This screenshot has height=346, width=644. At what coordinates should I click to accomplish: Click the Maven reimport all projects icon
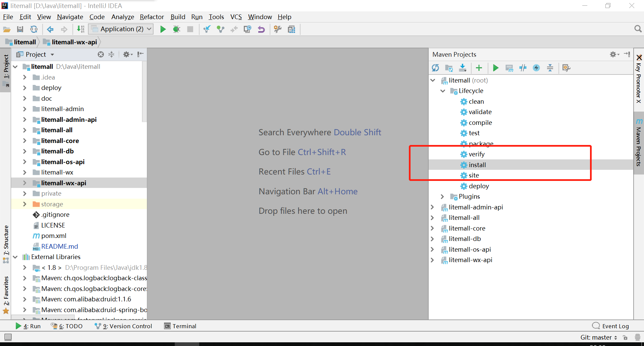point(435,68)
